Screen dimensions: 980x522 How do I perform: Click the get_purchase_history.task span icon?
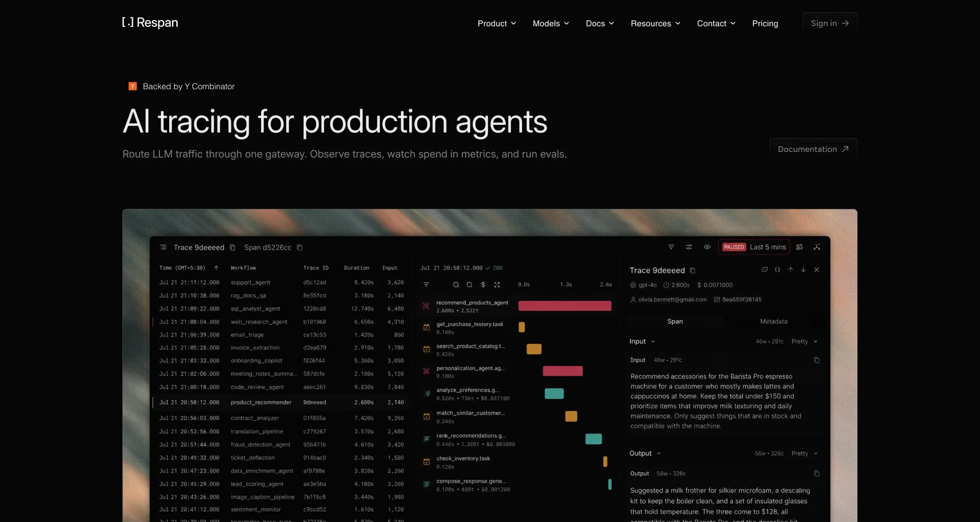point(426,328)
